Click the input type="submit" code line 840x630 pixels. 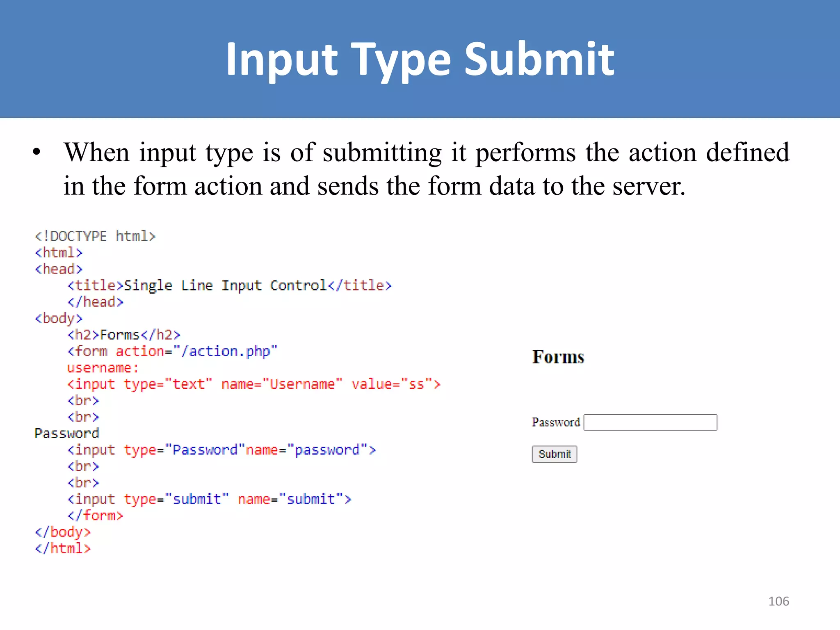tap(209, 499)
